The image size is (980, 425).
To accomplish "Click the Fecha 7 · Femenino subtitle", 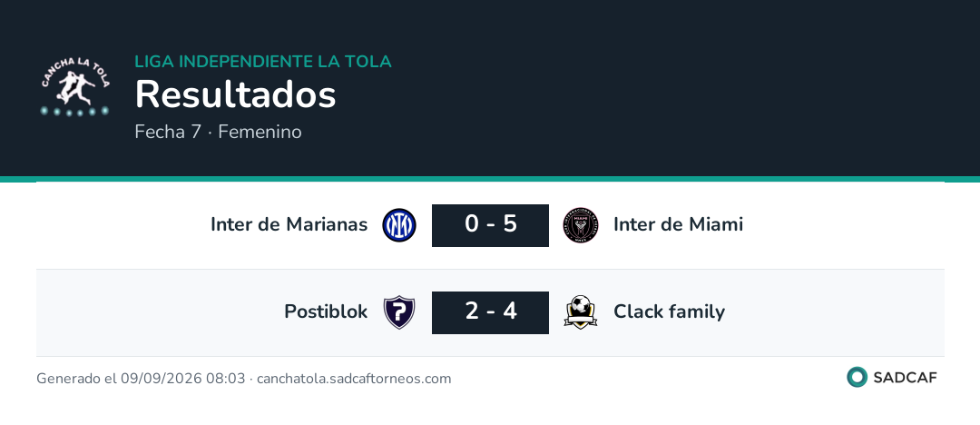I will [218, 132].
